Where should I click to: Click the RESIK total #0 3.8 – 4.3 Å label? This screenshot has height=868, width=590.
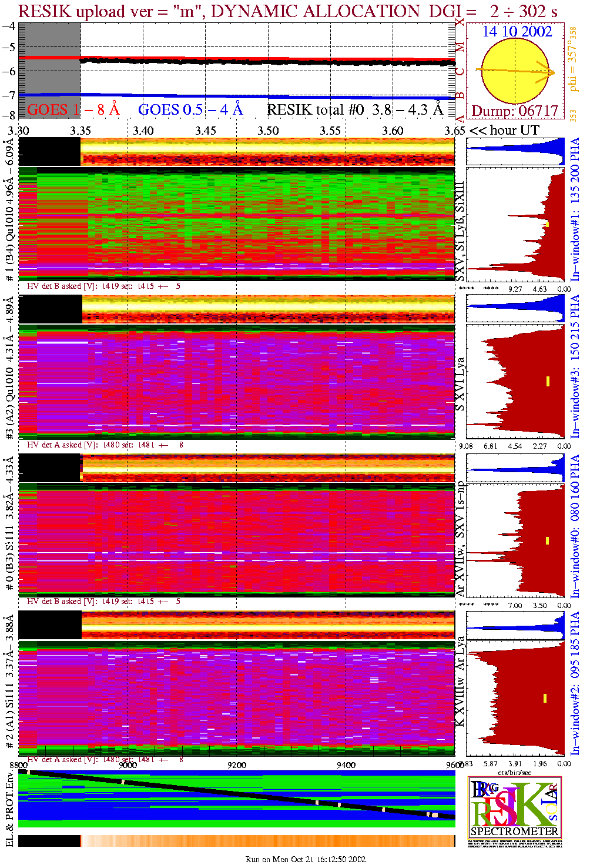pos(355,110)
